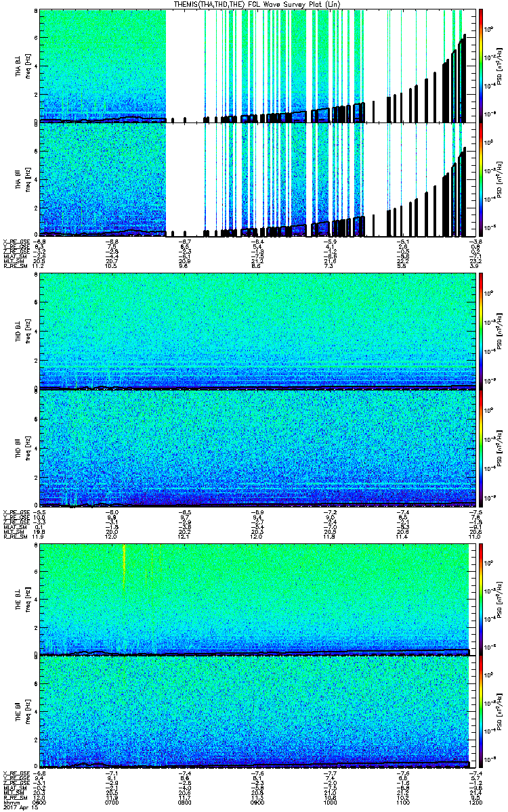The width and height of the screenshot is (508, 812).
Task: Click the THD B∥ PSD color bar
Action: 480,447
